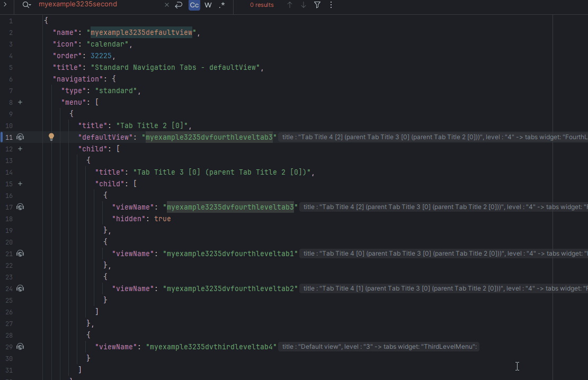Screen dimensions: 588x380
Task: Click the "Default view" inlay hint on line 29
Action: (379, 347)
